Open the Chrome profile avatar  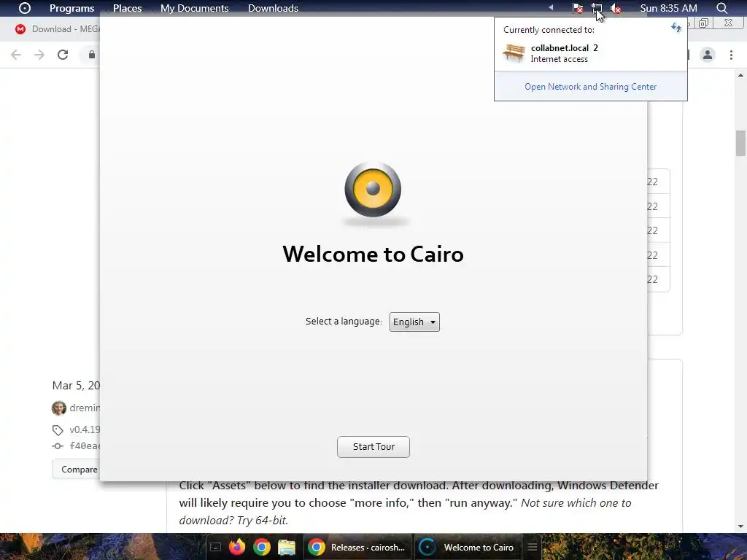click(708, 55)
